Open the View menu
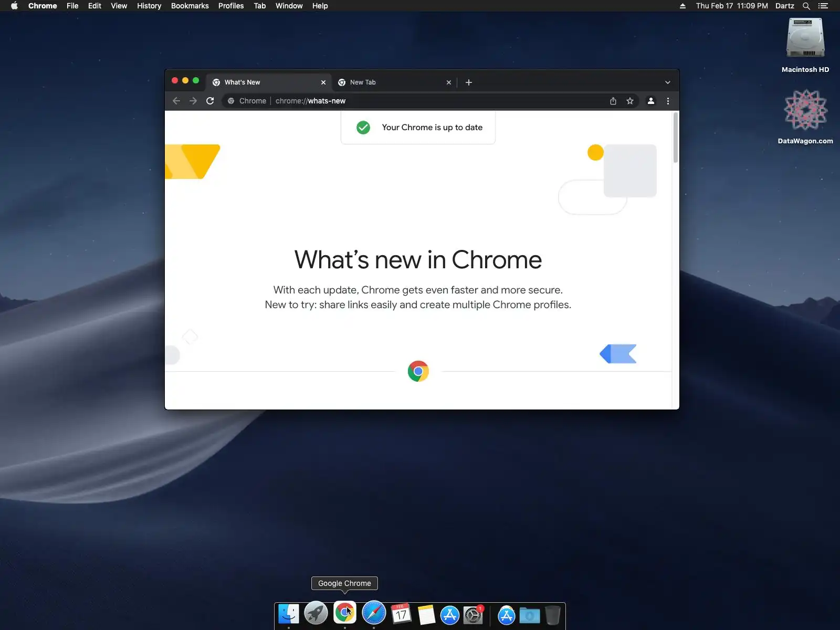The width and height of the screenshot is (840, 630). tap(119, 6)
